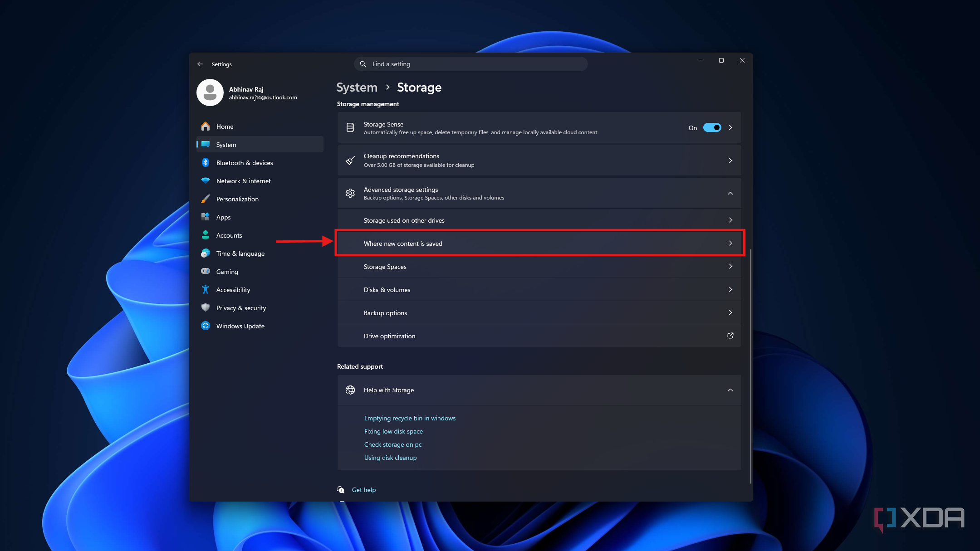Click the Personalization paintbrush icon
This screenshot has height=551, width=980.
click(206, 199)
